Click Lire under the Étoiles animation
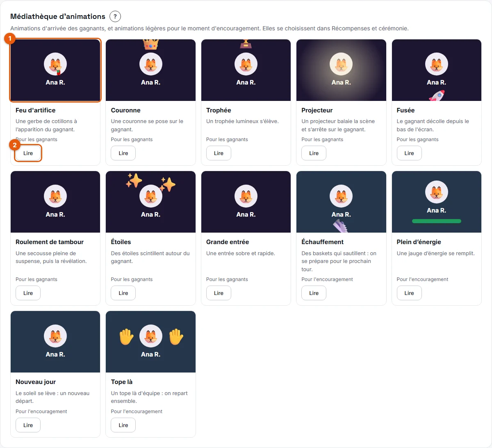The height and width of the screenshot is (448, 492). click(x=123, y=293)
